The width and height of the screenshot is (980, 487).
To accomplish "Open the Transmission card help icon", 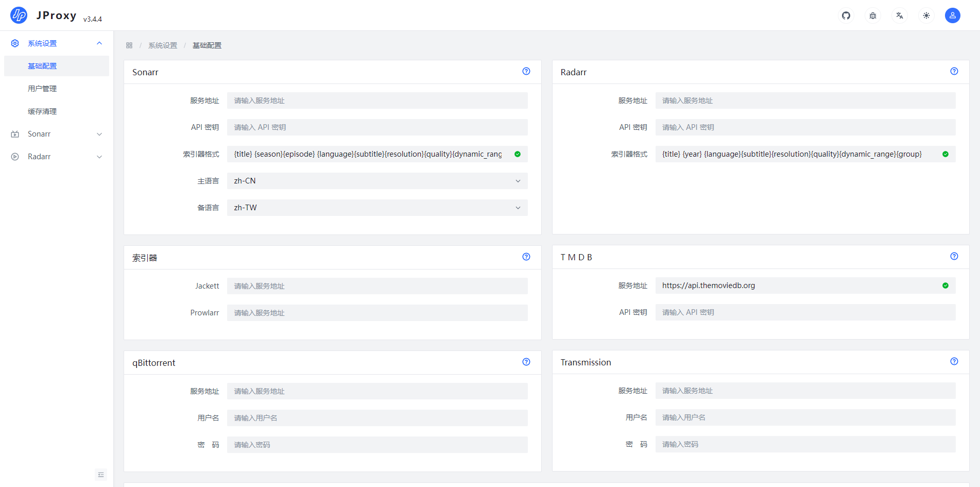I will click(x=954, y=361).
